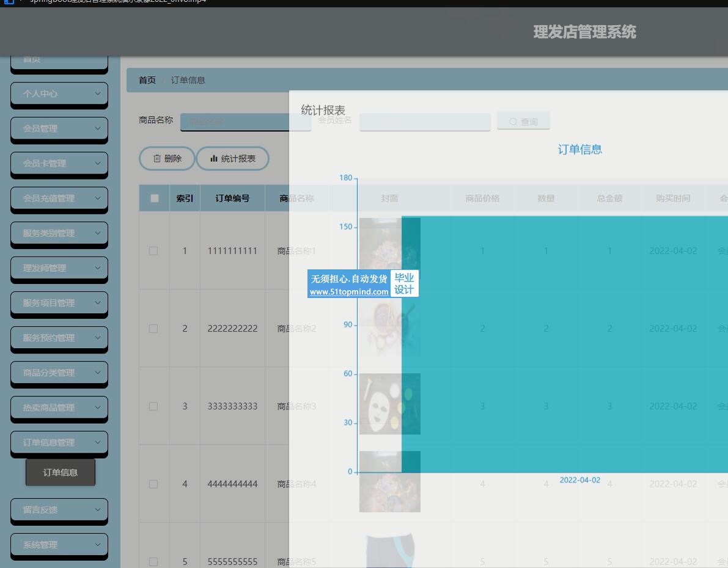Click the 商品名称2 cell

(x=296, y=329)
